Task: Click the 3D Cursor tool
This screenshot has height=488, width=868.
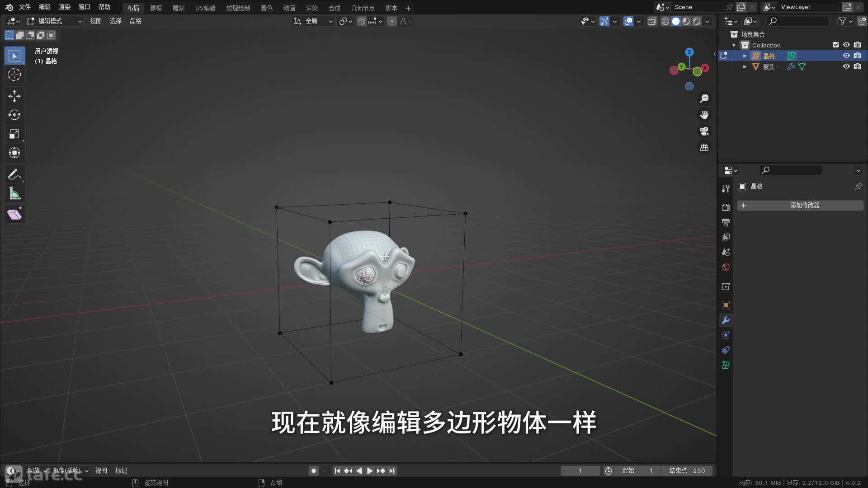Action: pos(14,75)
